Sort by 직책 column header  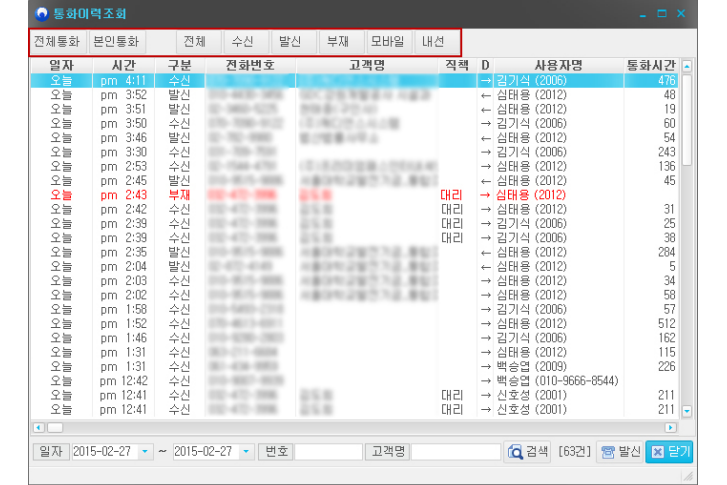click(x=457, y=65)
